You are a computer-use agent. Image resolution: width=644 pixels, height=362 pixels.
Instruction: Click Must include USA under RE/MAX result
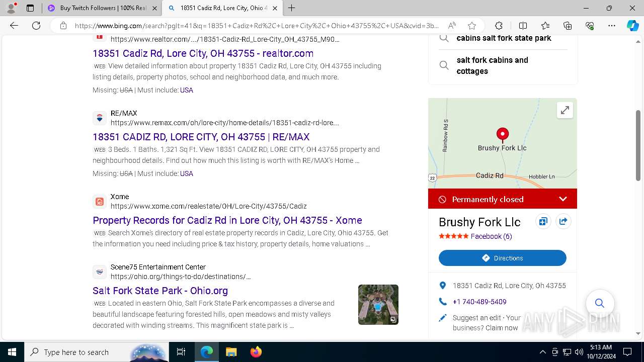[187, 173]
